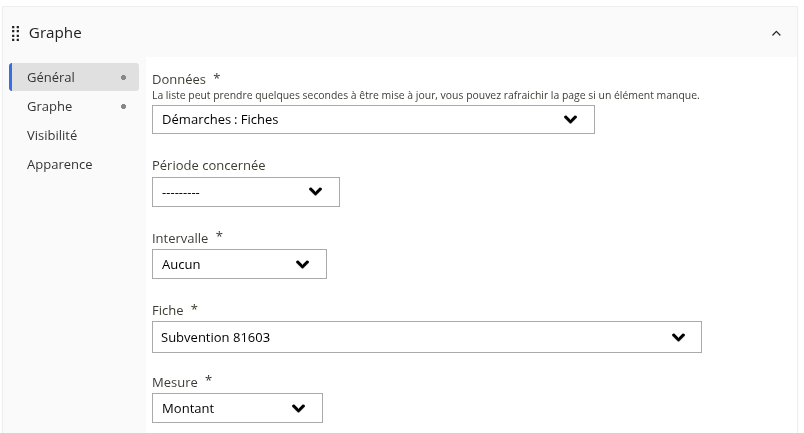
Task: Open the Mesure dropdown set to Montant
Action: point(237,408)
